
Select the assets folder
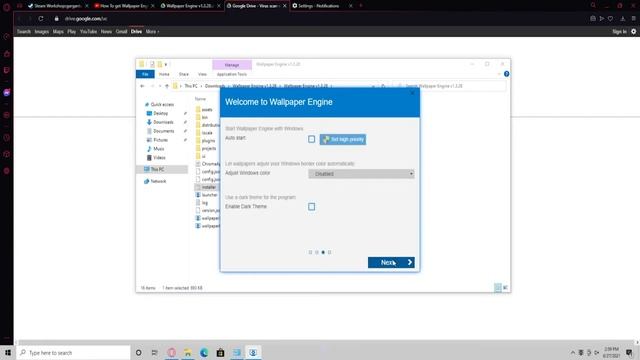click(204, 109)
